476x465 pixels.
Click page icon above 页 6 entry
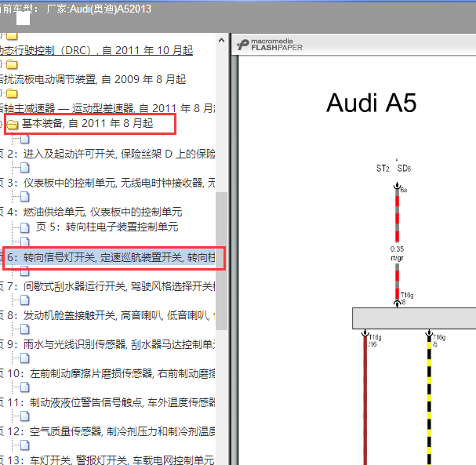pos(24,242)
